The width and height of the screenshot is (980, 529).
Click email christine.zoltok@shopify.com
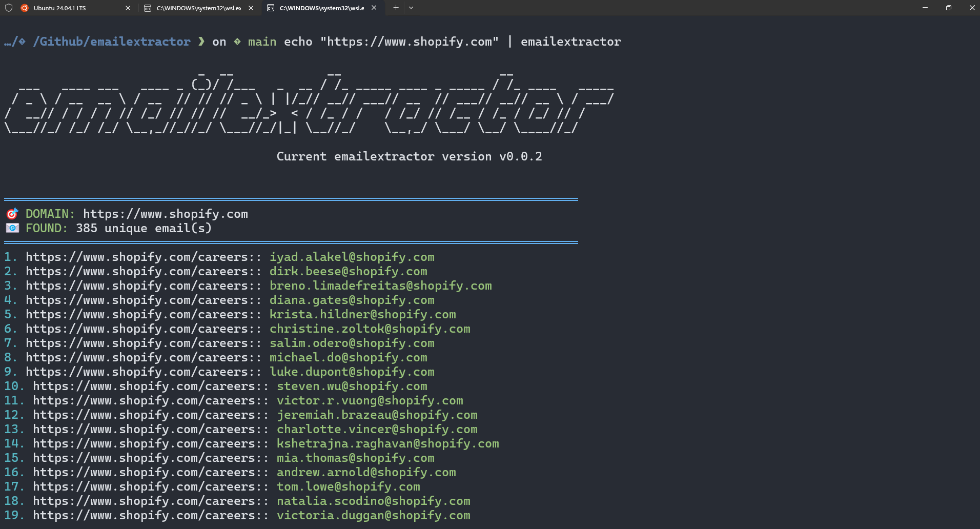point(370,329)
